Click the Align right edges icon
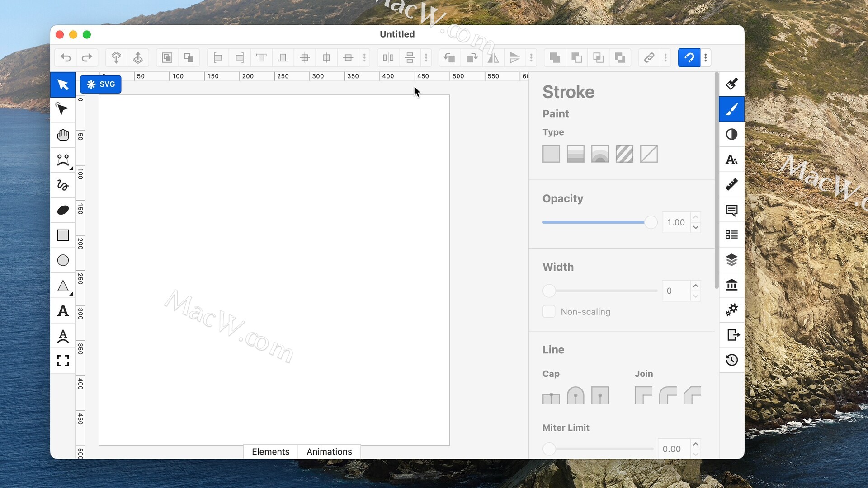 click(x=240, y=57)
